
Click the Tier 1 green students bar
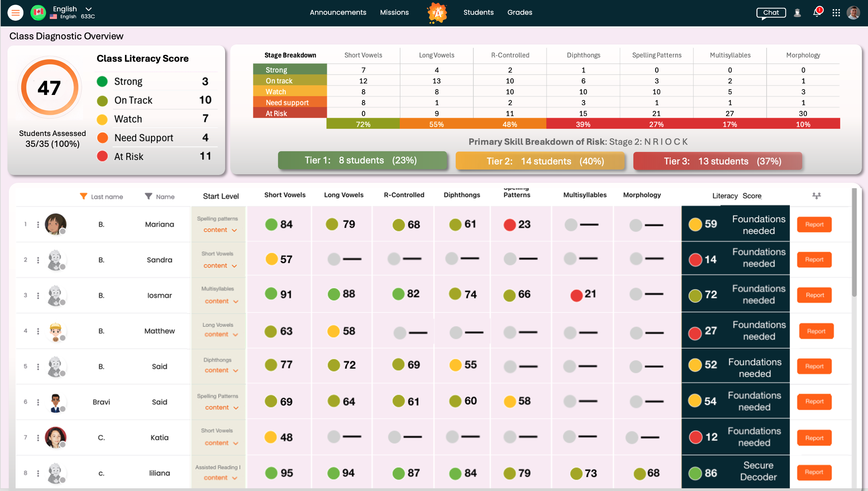(362, 160)
